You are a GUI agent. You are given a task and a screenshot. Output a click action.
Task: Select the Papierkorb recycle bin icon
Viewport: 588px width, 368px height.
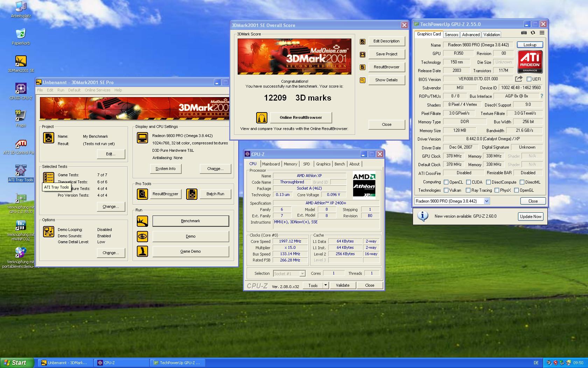point(21,37)
